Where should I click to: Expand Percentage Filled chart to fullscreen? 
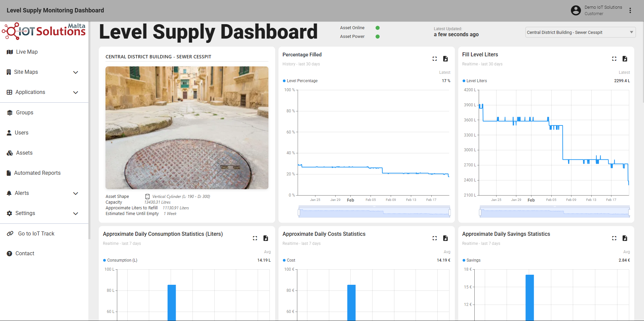(435, 59)
